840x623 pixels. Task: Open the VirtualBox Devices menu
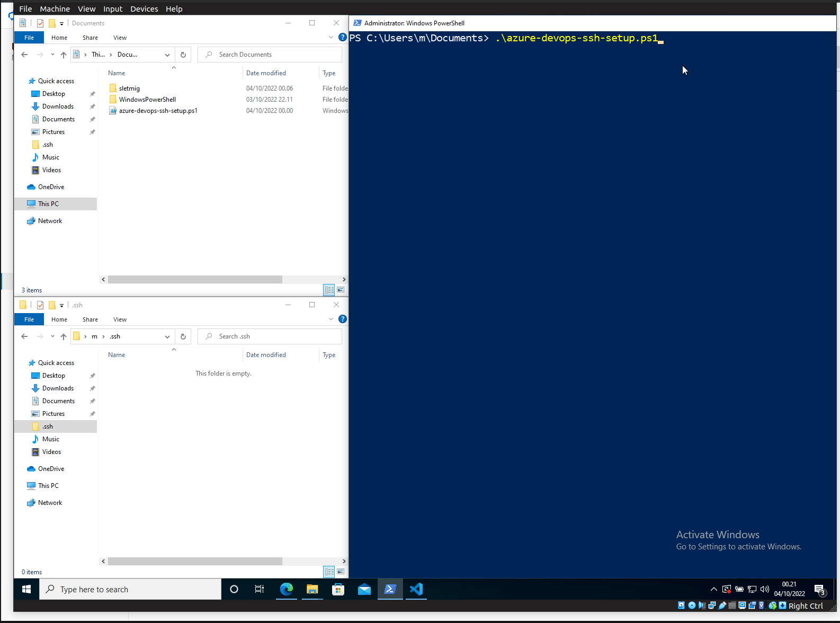(x=144, y=8)
